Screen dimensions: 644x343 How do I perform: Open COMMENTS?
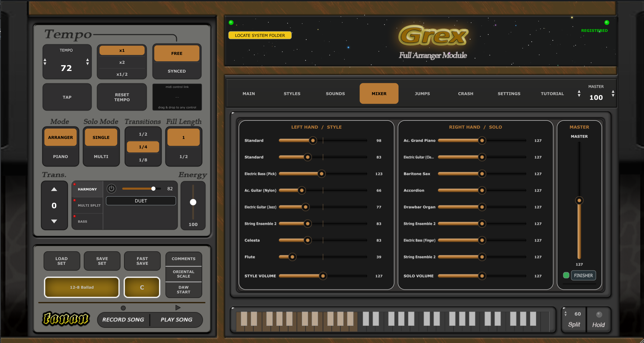184,259
